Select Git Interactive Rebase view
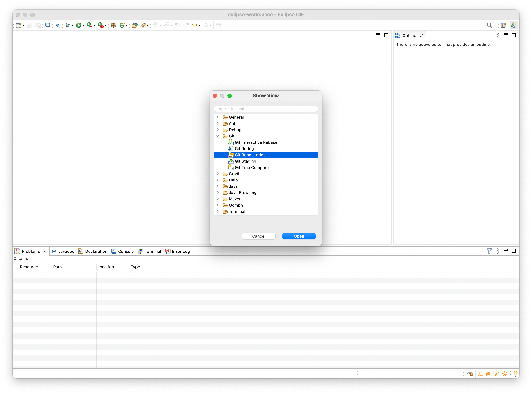 point(266,142)
